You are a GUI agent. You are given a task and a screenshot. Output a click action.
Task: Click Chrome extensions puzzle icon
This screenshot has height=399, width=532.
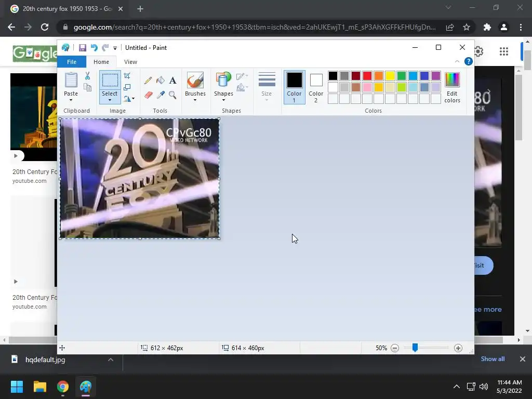click(x=487, y=27)
